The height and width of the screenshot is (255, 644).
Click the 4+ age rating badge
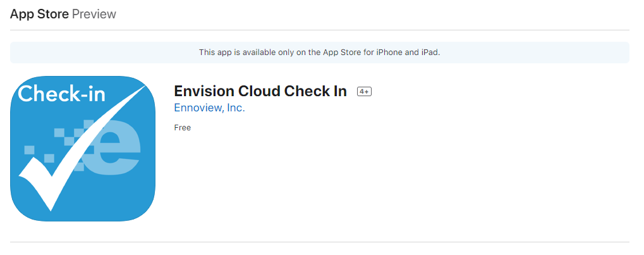point(364,91)
